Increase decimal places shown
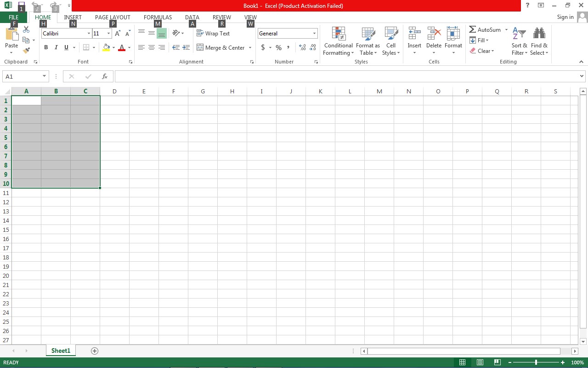Screen dimensions: 588x368 pyautogui.click(x=302, y=47)
